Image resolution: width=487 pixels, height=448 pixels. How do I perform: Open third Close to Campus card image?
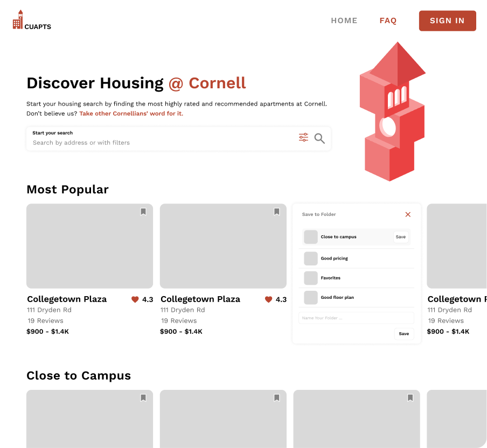[x=357, y=419]
